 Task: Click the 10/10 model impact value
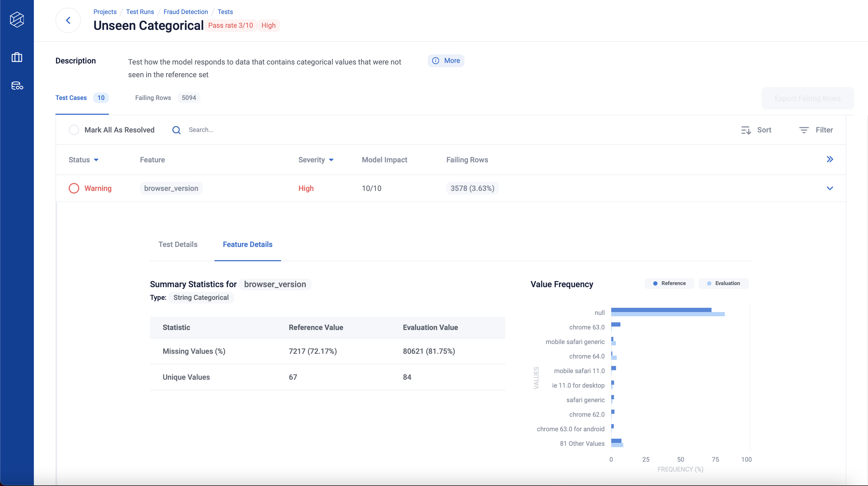(372, 188)
